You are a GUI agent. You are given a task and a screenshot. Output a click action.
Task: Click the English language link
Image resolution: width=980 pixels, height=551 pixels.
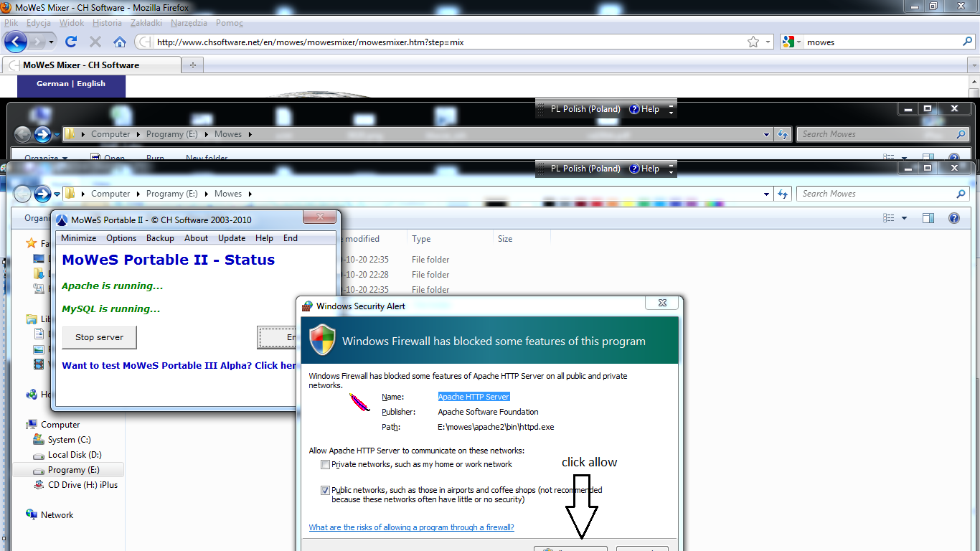(91, 84)
